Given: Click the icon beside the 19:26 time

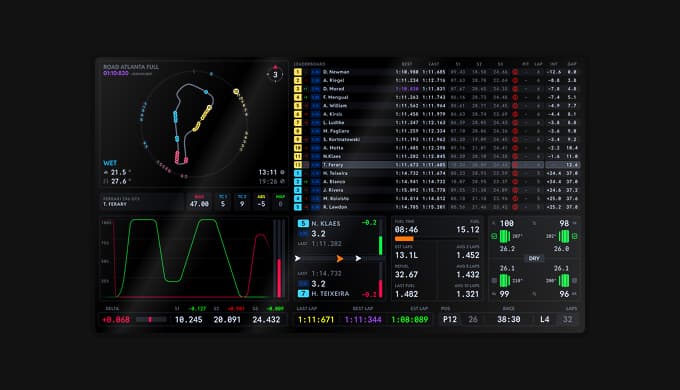Looking at the screenshot, I should 282,181.
